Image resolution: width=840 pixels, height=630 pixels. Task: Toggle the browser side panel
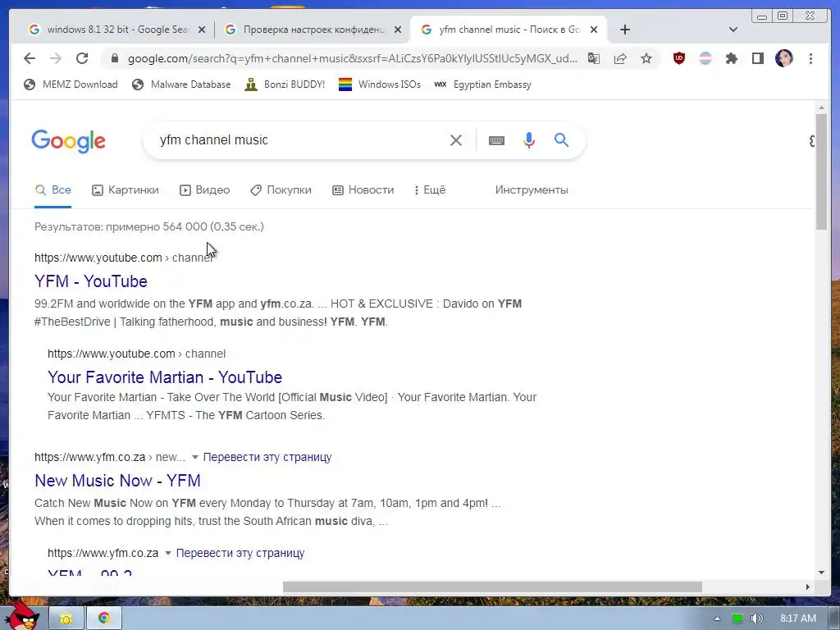point(757,58)
